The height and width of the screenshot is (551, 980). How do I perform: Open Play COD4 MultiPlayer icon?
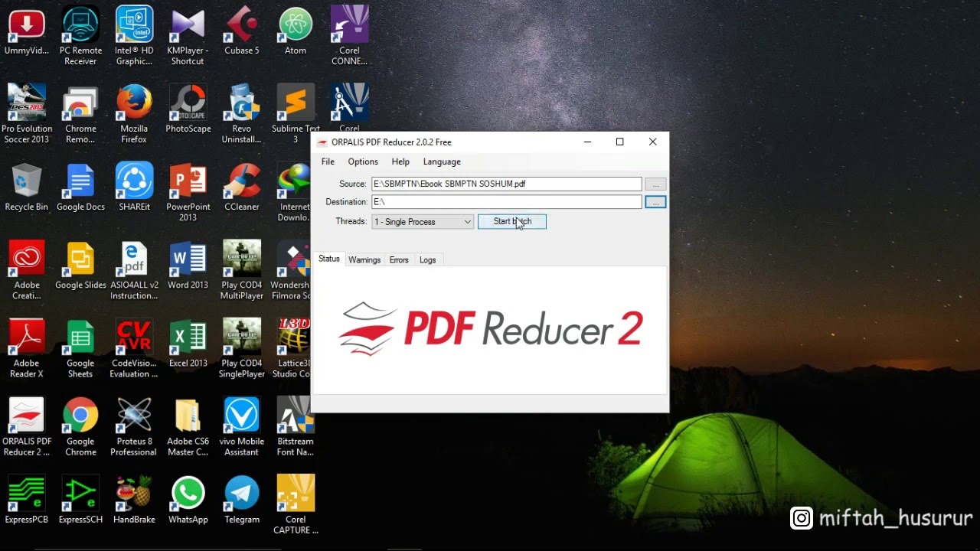coord(242,269)
